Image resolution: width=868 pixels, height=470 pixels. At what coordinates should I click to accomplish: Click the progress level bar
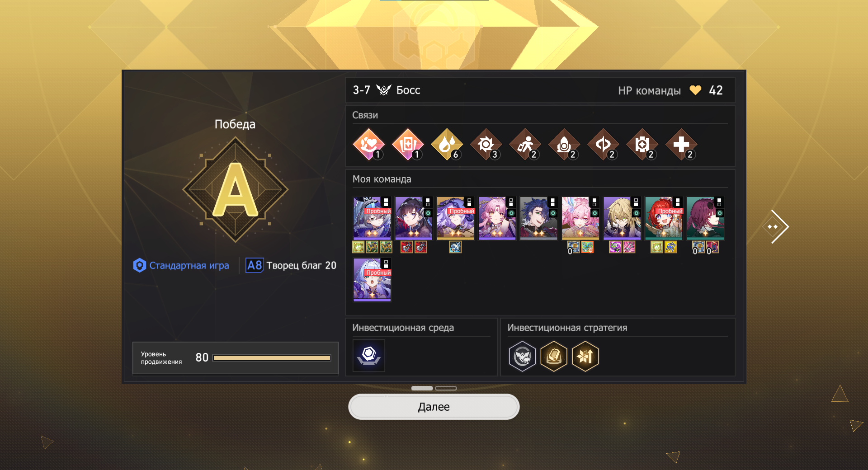272,358
